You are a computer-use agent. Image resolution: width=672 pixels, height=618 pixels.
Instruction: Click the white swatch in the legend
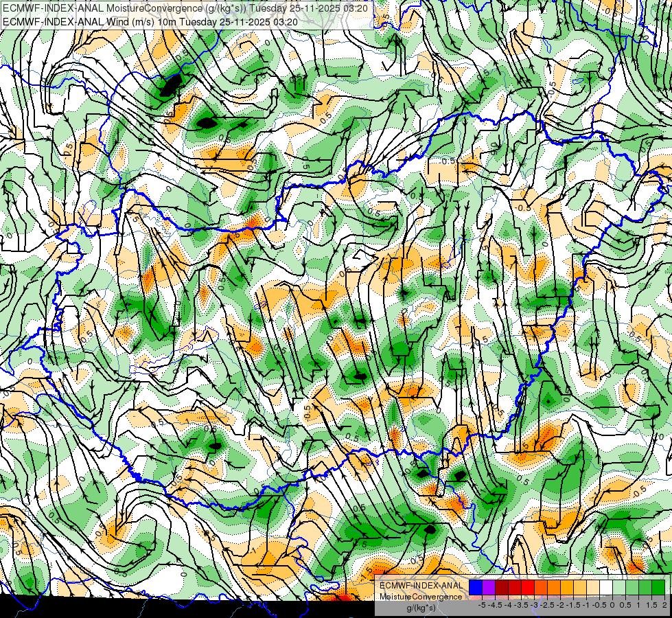(606, 588)
